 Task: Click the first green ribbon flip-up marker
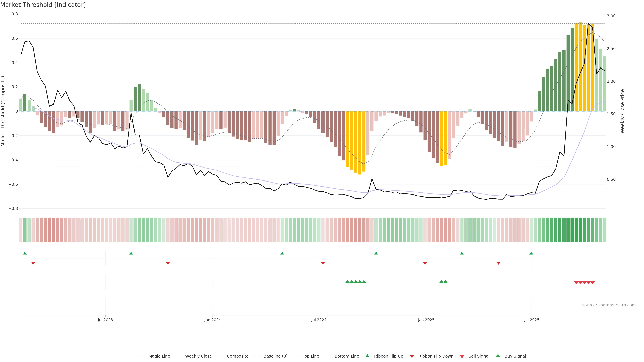pyautogui.click(x=25, y=253)
